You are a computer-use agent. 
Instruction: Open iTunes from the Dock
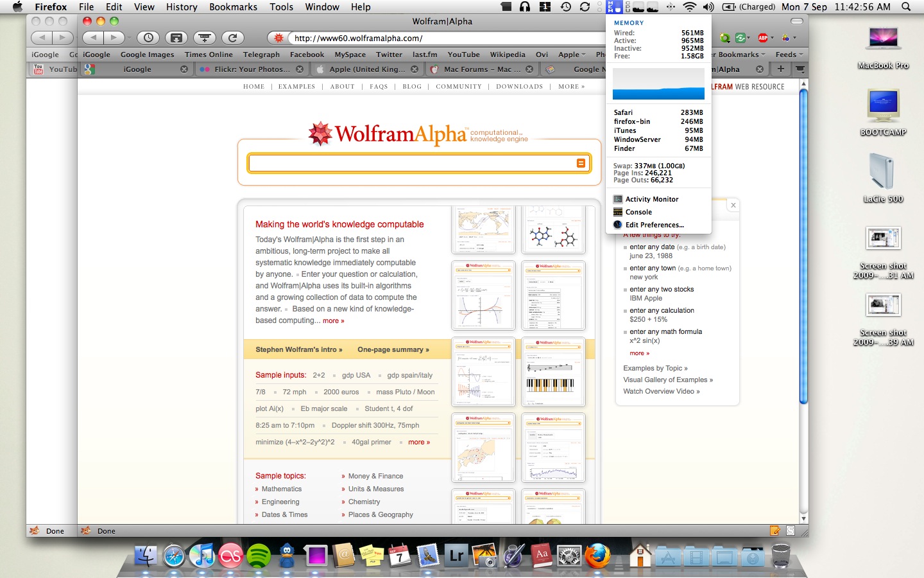pos(202,556)
